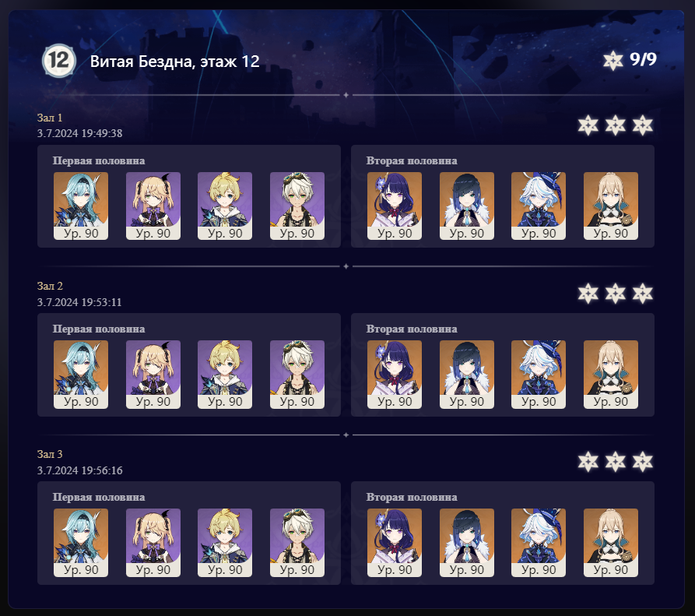
Task: Open Furina portrait in Зал 1 second half
Action: (539, 206)
